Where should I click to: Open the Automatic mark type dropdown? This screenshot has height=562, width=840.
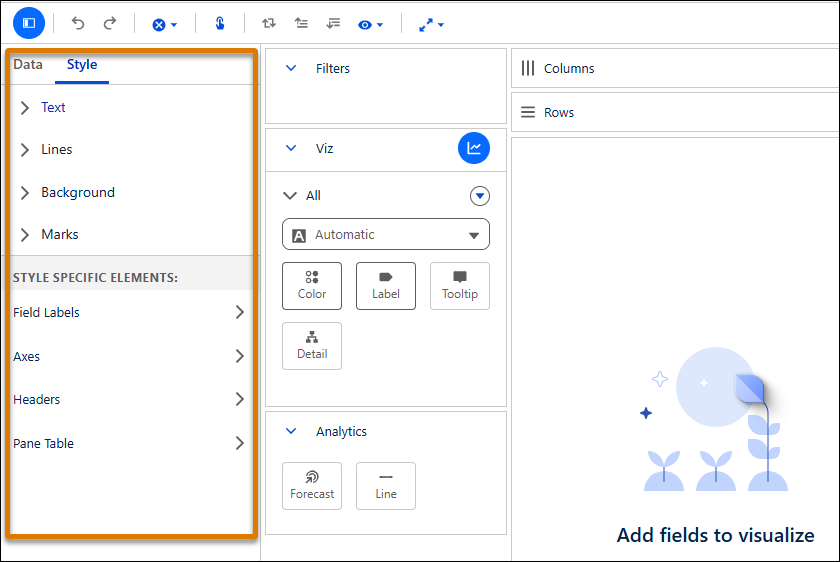pos(386,234)
